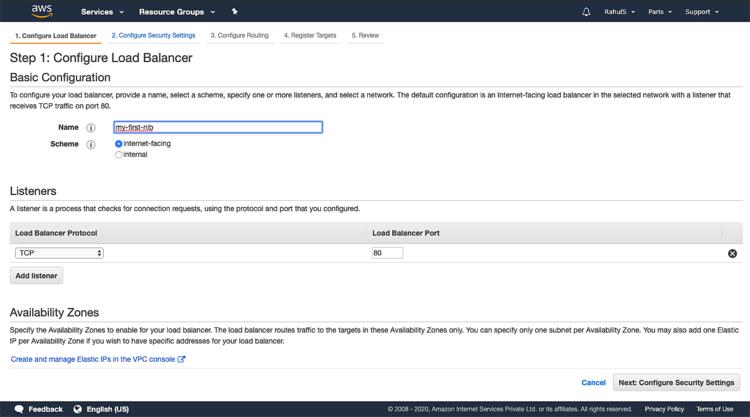Image resolution: width=750 pixels, height=417 pixels.
Task: Go to Configure Security Settings tab
Action: pos(153,35)
